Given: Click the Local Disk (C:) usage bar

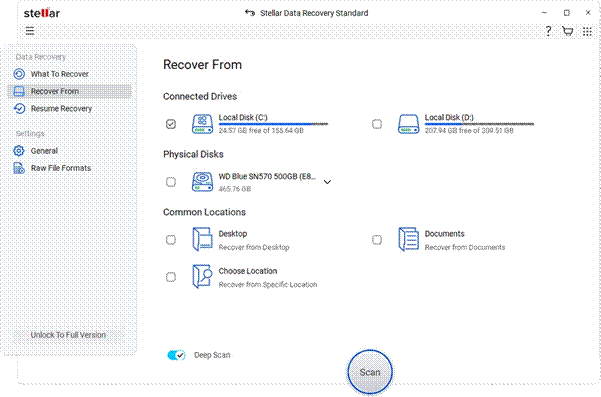Looking at the screenshot, I should point(273,124).
